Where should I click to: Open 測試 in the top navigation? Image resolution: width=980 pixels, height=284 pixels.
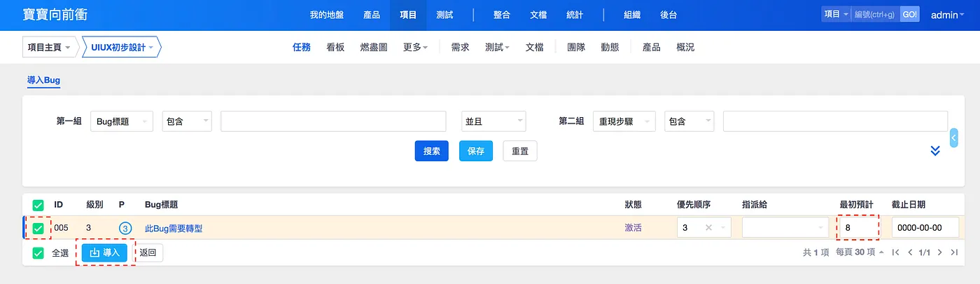click(444, 15)
